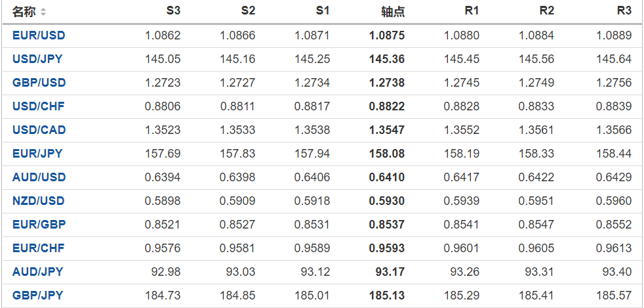
Task: Open the GBP/JPY currency link
Action: coord(37,296)
